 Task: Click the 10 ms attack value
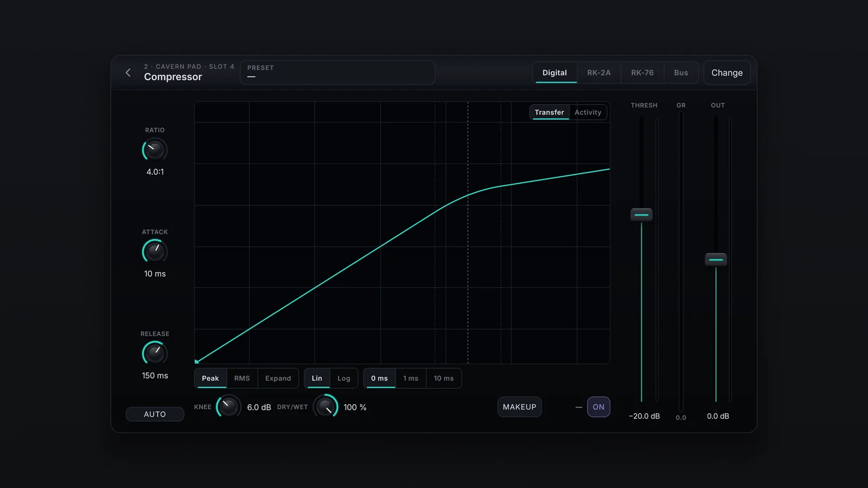[155, 274]
